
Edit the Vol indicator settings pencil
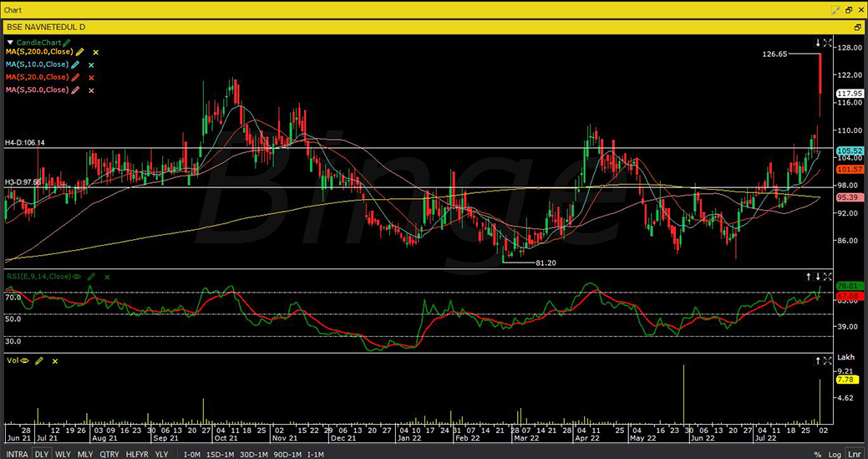click(x=38, y=360)
